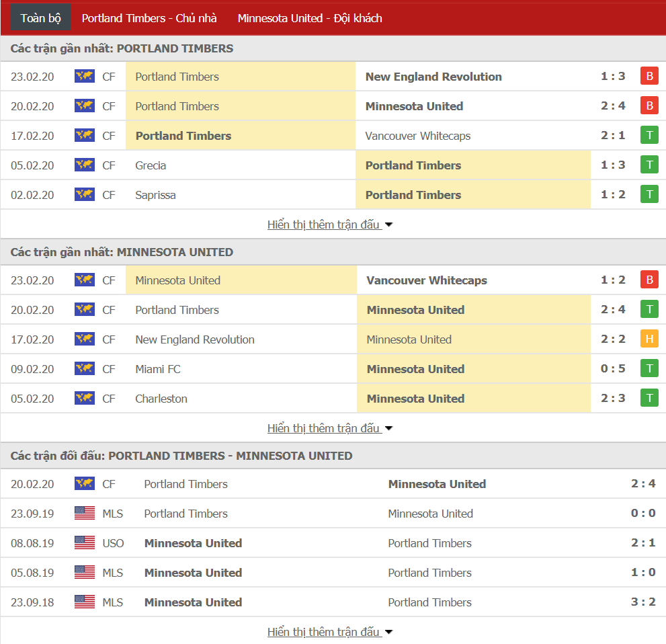Click red B badge on New England Revolution row
Viewport: 666px width, 644px height.
(x=649, y=76)
